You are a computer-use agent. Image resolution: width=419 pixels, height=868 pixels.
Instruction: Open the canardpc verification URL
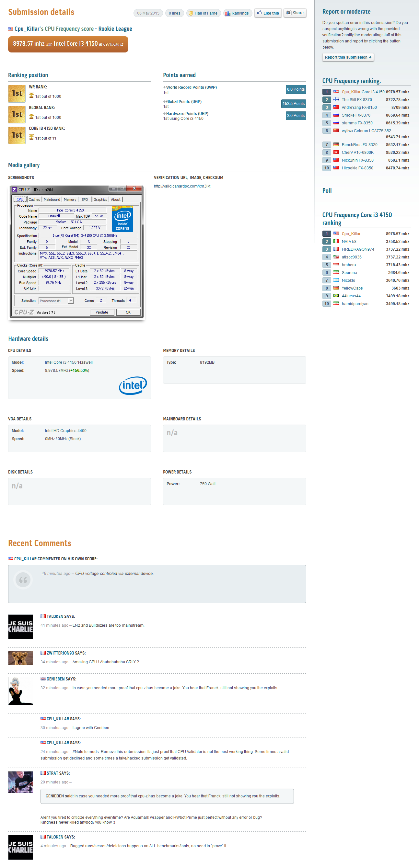coord(182,186)
